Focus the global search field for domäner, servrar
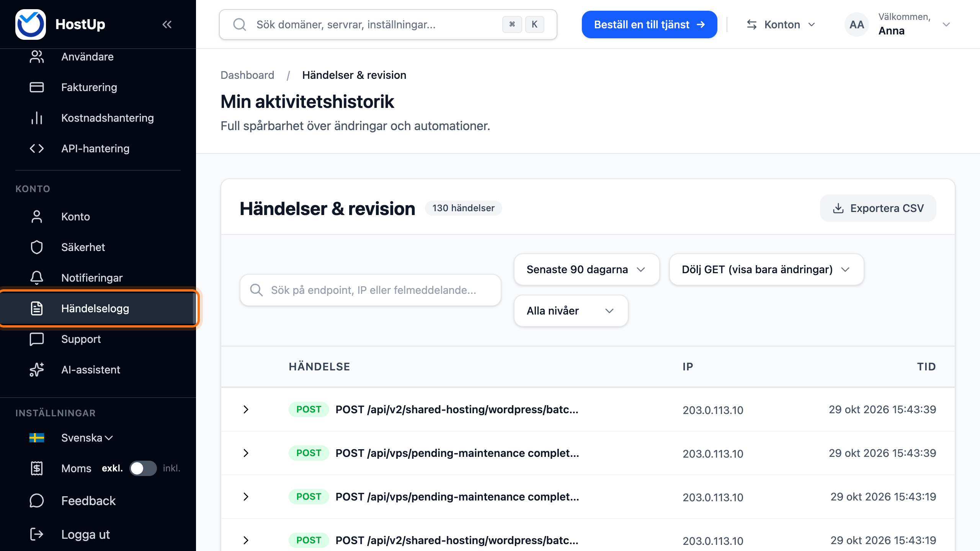This screenshot has height=551, width=980. (x=388, y=24)
